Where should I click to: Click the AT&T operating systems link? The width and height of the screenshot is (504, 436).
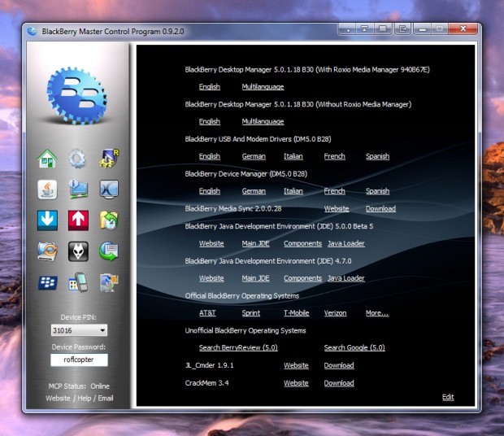207,313
